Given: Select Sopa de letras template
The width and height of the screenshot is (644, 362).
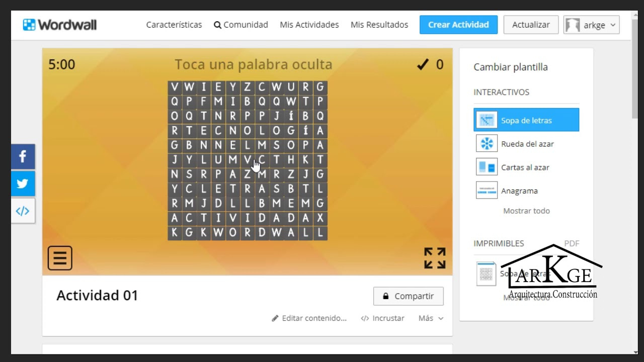Looking at the screenshot, I should (x=526, y=120).
